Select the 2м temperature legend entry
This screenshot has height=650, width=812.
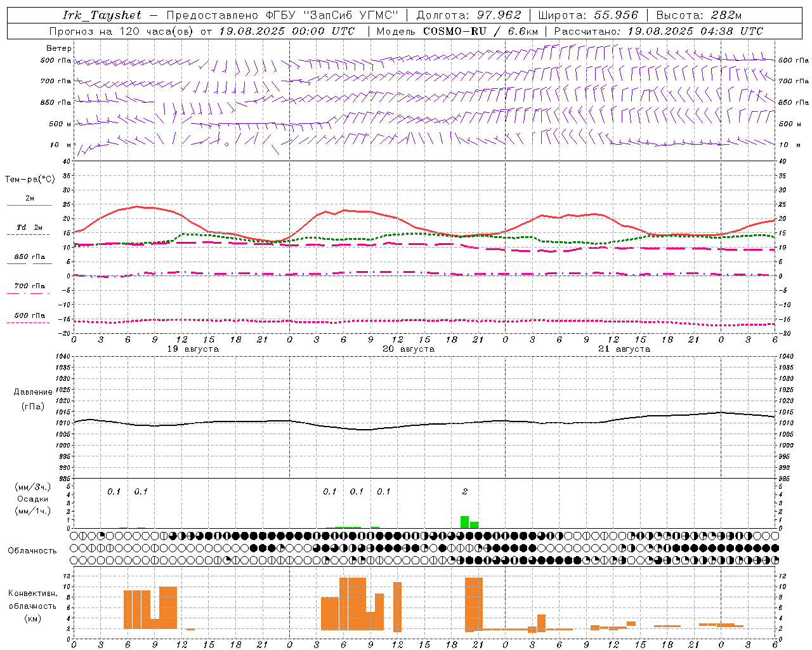click(x=30, y=198)
